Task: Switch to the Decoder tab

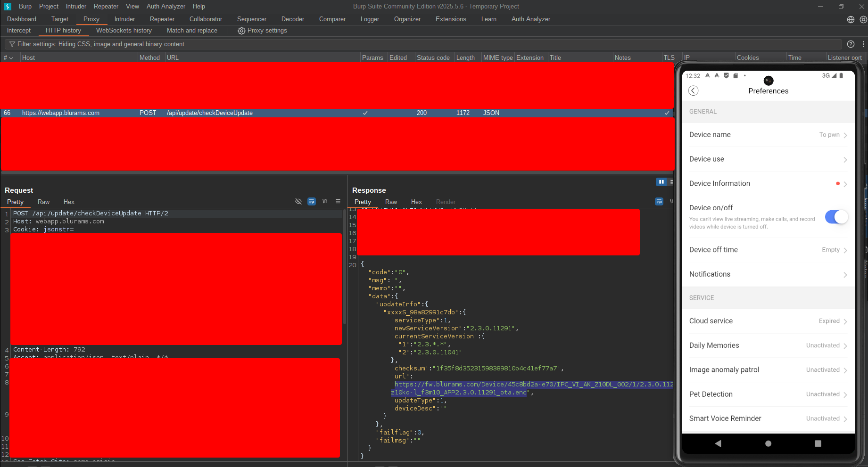Action: pos(293,19)
